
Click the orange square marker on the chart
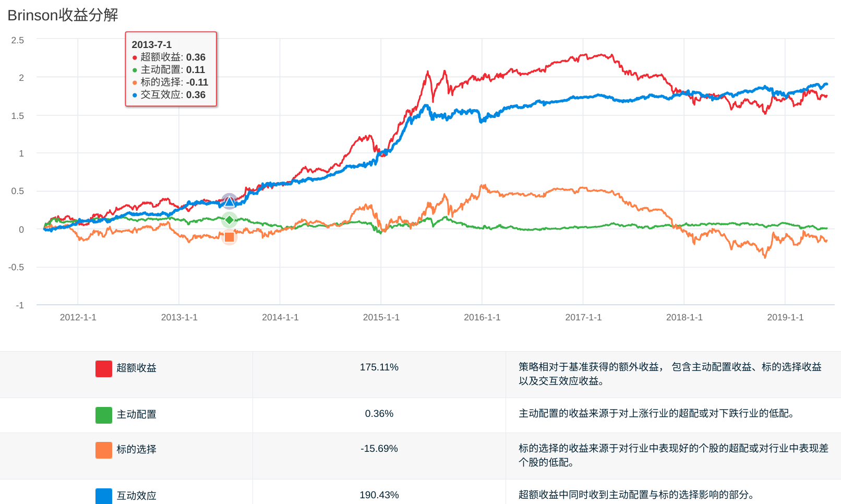click(x=230, y=237)
